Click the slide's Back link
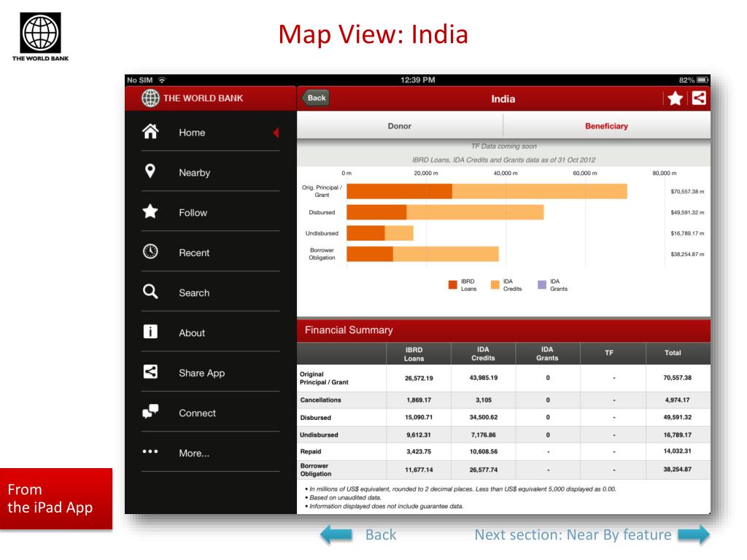This screenshot has width=747, height=560. pyautogui.click(x=381, y=534)
